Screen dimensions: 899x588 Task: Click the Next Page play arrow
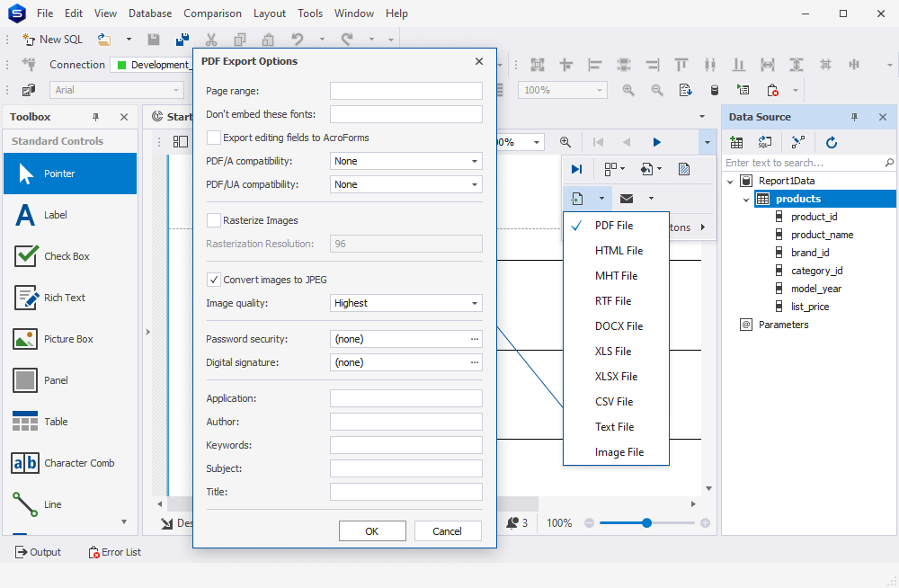657,142
